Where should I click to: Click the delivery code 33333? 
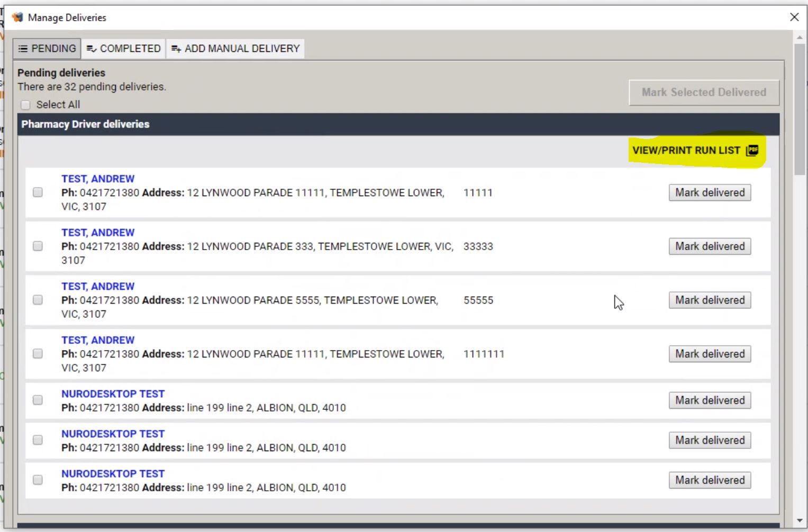[x=478, y=246]
